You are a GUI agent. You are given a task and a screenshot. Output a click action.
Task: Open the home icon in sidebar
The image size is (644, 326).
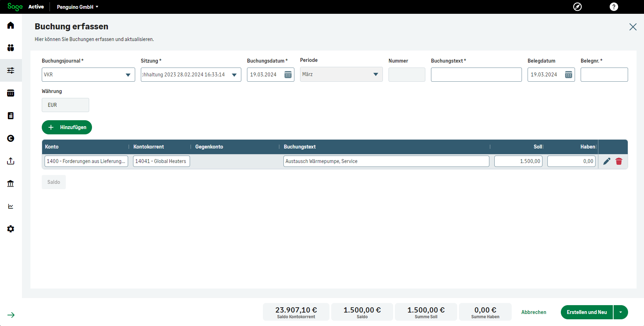pyautogui.click(x=11, y=25)
